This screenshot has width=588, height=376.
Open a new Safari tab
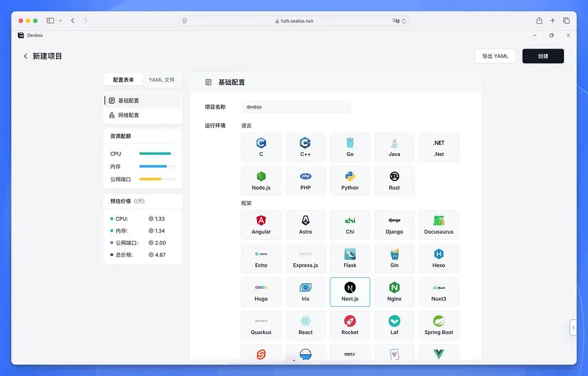(x=553, y=21)
